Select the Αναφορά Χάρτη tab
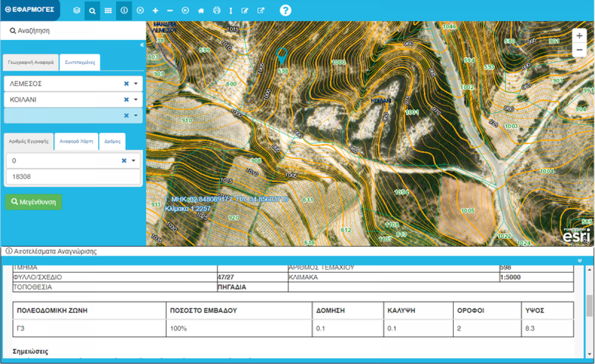The image size is (595, 364). pos(76,141)
